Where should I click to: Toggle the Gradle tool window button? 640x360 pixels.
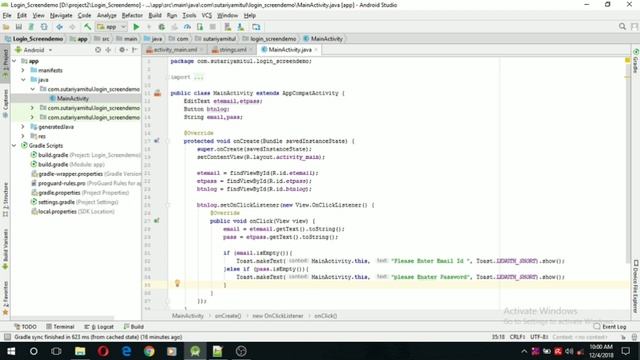[x=636, y=61]
